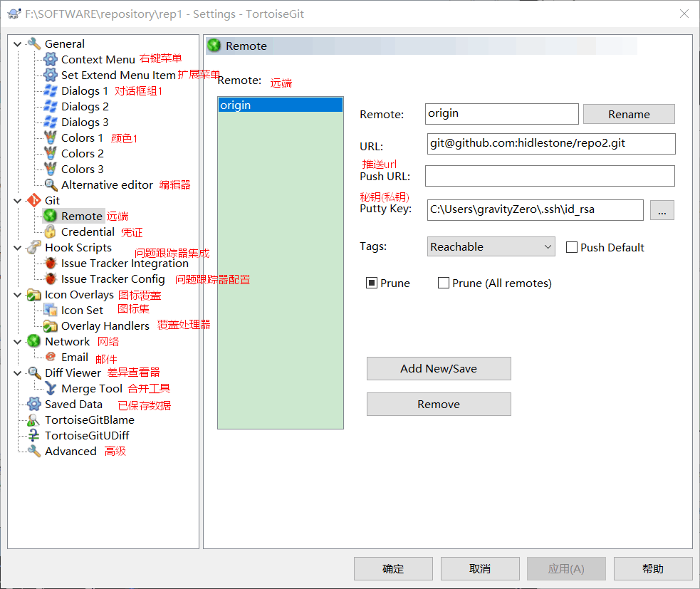Click the Merge Tool icon

(x=51, y=388)
